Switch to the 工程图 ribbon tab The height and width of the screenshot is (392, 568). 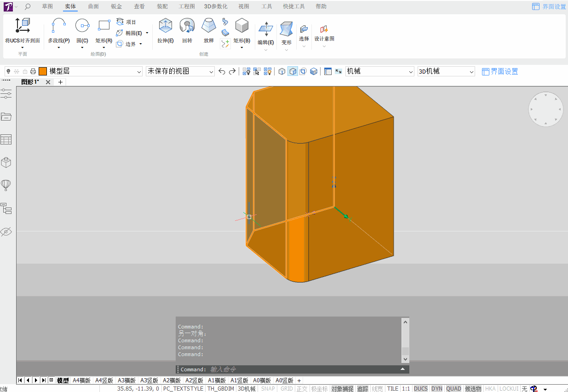pyautogui.click(x=187, y=6)
